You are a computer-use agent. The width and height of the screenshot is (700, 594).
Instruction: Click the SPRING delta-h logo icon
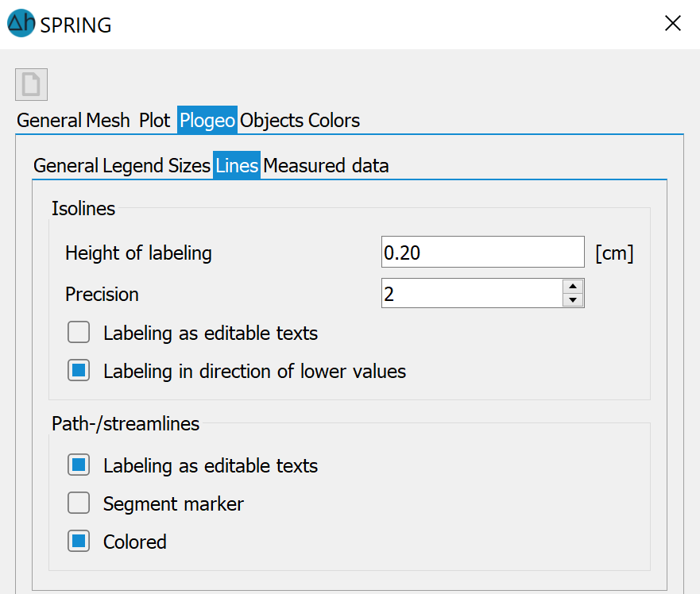[21, 23]
